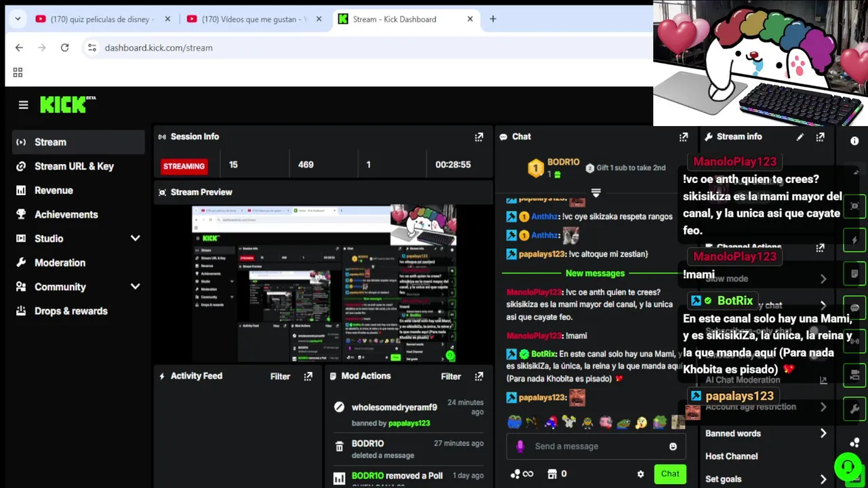This screenshot has height=488, width=868.
Task: Send message with green Chat button
Action: (670, 474)
